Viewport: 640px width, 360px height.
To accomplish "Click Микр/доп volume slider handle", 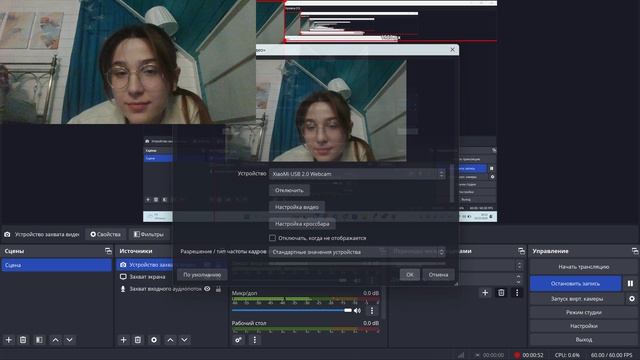I will (x=348, y=310).
